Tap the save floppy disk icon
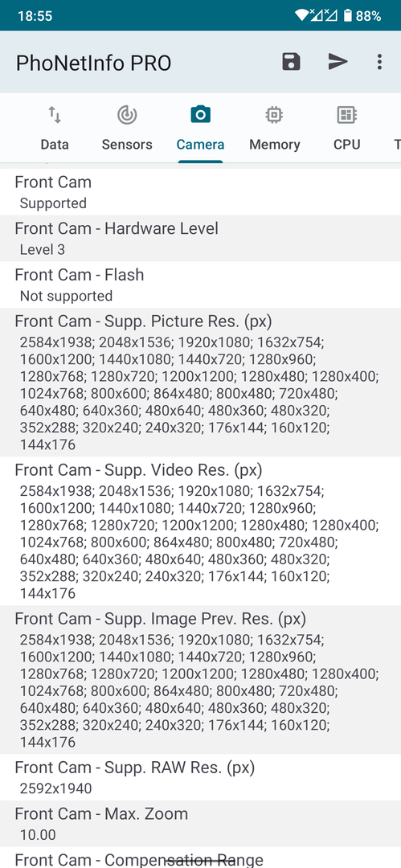Screen dimensions: 401x868 pyautogui.click(x=291, y=62)
